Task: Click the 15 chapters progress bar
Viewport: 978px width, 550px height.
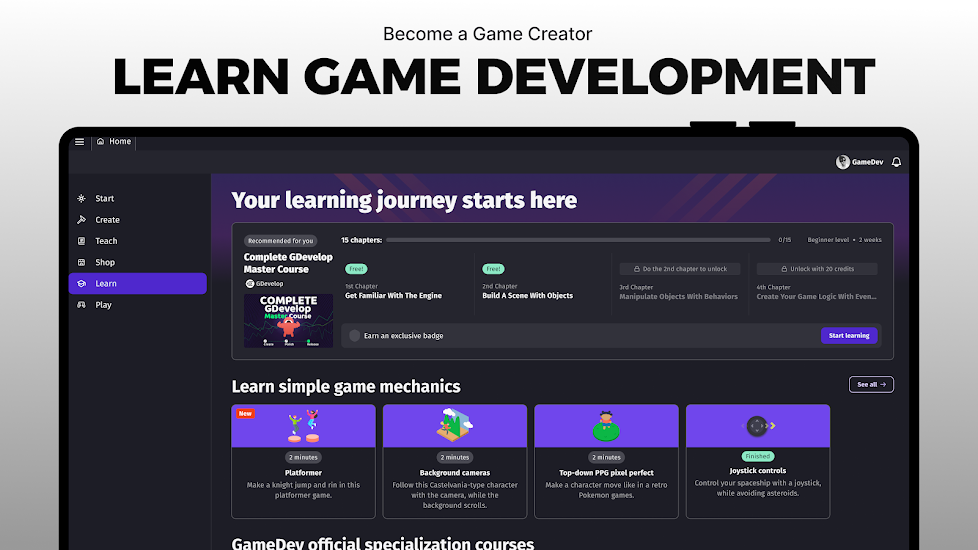Action: coord(578,240)
